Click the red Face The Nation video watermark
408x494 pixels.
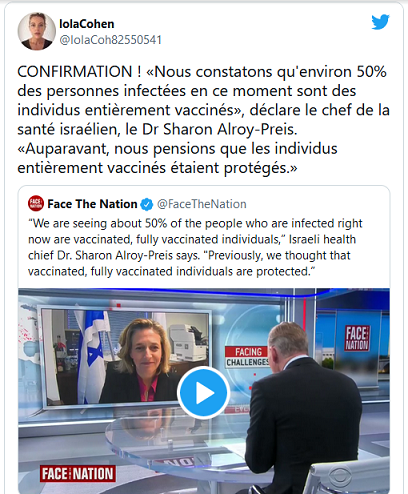coord(78,474)
